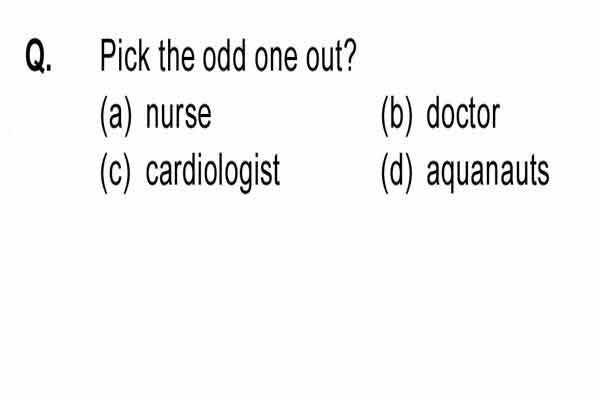
Task: Click the gap between Q. and Pick
Action: tap(76, 56)
